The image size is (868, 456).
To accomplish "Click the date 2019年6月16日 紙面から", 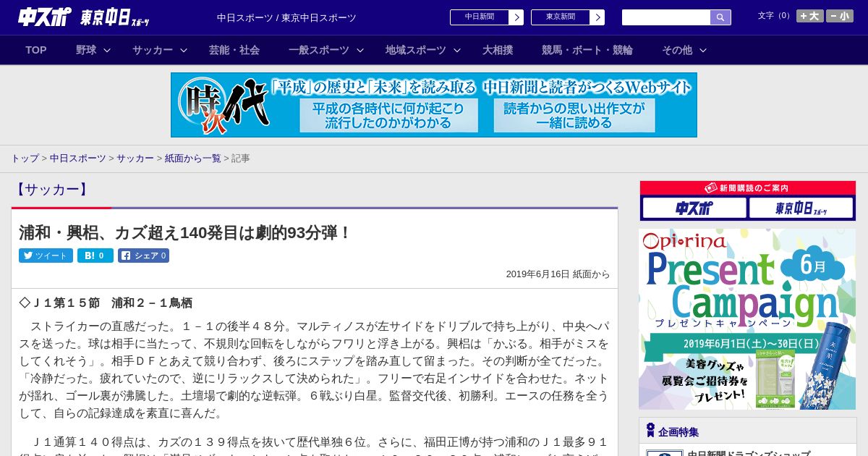I will [x=558, y=274].
